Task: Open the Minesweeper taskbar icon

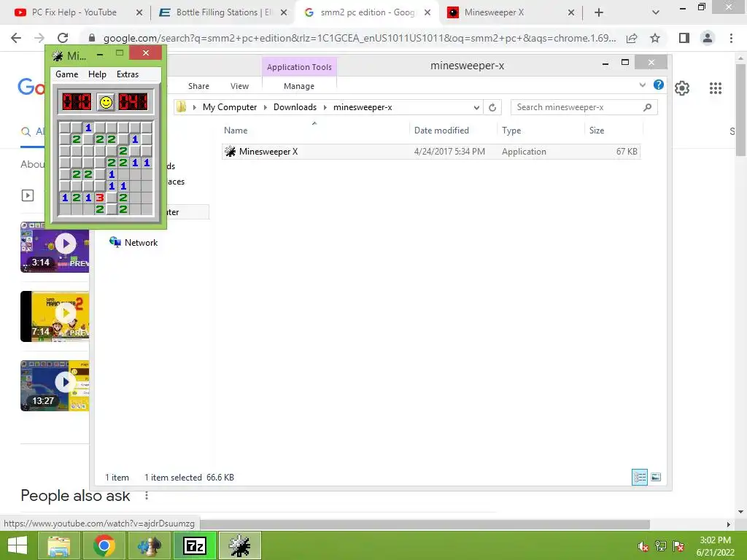Action: [239, 545]
